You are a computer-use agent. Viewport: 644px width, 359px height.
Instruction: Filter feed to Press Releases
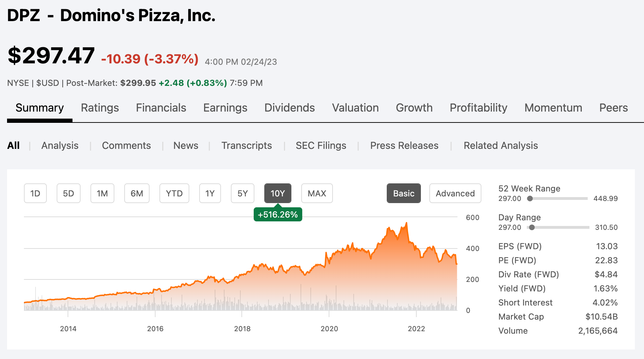(x=404, y=145)
